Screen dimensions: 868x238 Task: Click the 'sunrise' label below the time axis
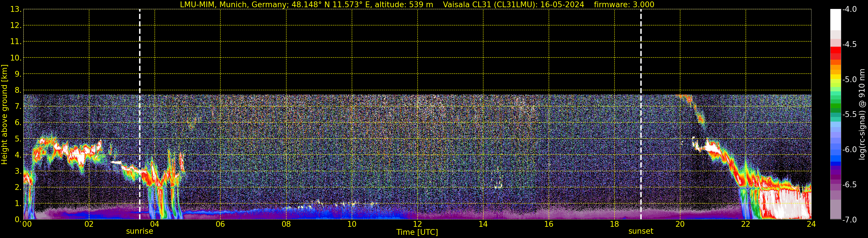click(140, 231)
